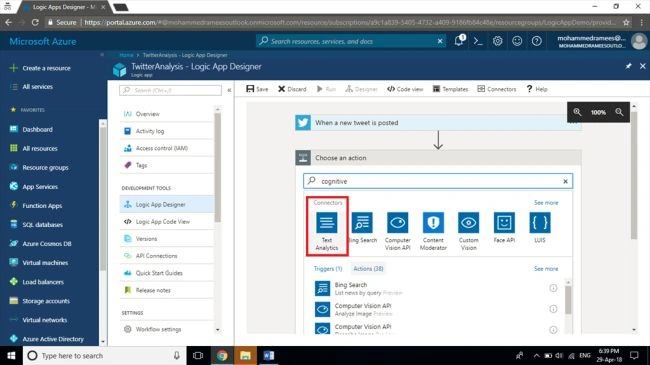Switch to the Actions (38) tab
Viewport: 650px width, 365px height.
368,269
